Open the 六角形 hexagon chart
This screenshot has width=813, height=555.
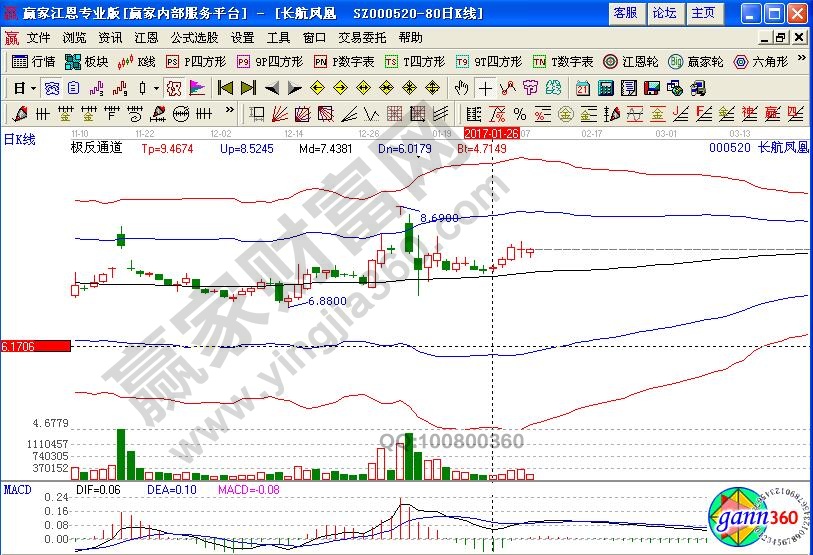(x=762, y=61)
